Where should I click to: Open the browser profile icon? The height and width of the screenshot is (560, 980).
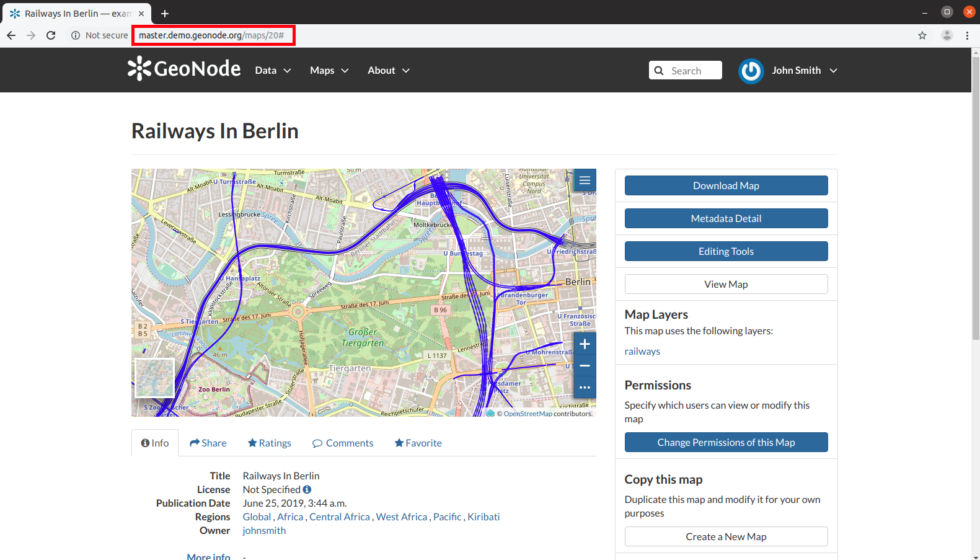pyautogui.click(x=947, y=35)
